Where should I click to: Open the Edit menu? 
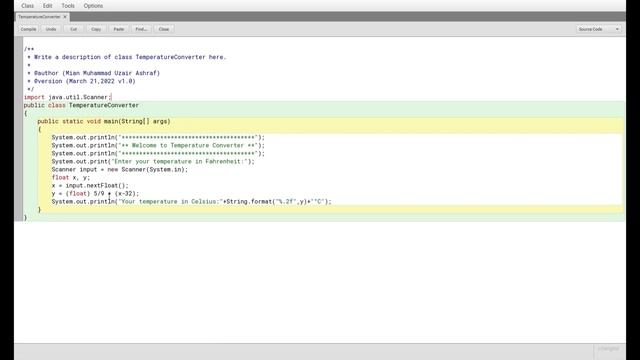click(x=47, y=6)
